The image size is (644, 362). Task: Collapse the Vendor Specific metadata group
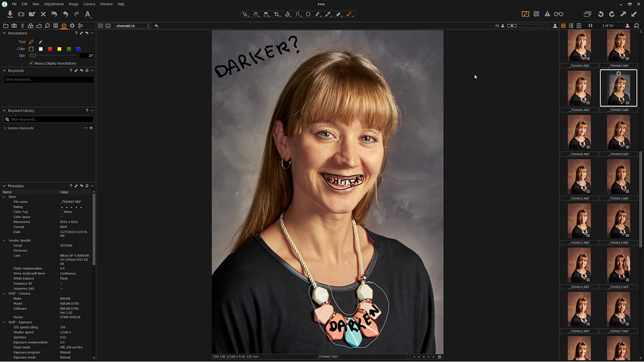(x=5, y=240)
